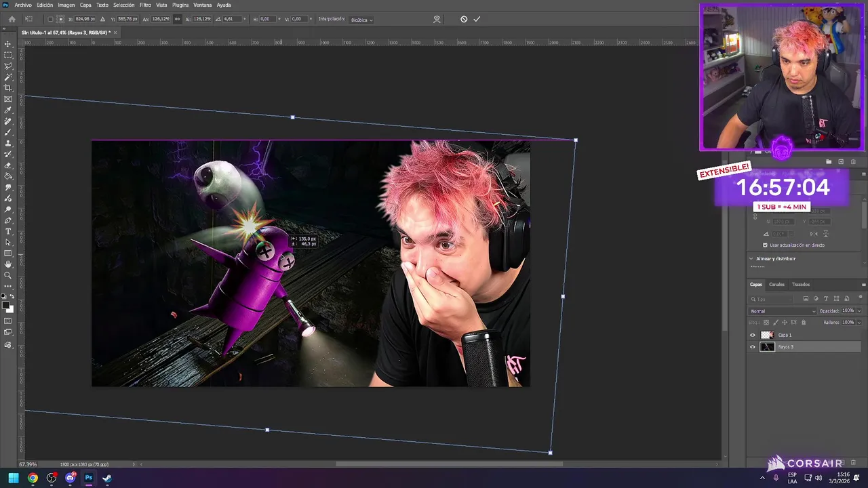The height and width of the screenshot is (488, 868).
Task: Click the horizontal scrollbar thumb
Action: (x=449, y=464)
